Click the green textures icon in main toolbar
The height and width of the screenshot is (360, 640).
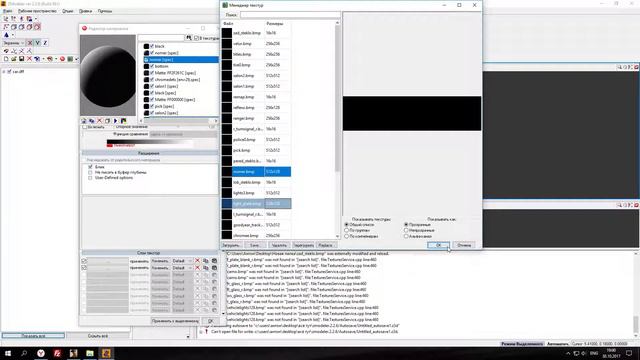pyautogui.click(x=70, y=59)
